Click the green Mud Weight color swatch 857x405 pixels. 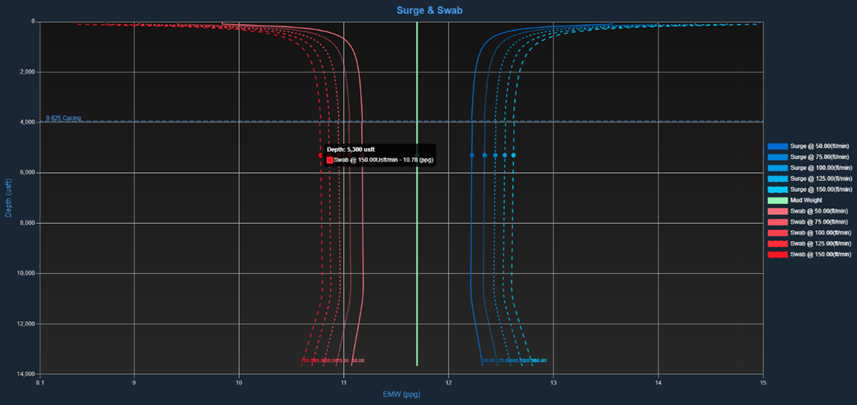point(777,200)
